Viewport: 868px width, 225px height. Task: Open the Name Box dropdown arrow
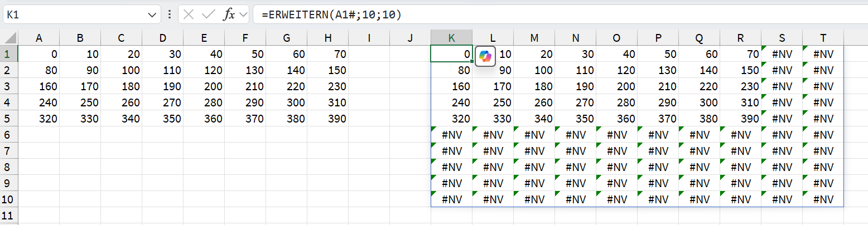pos(152,15)
